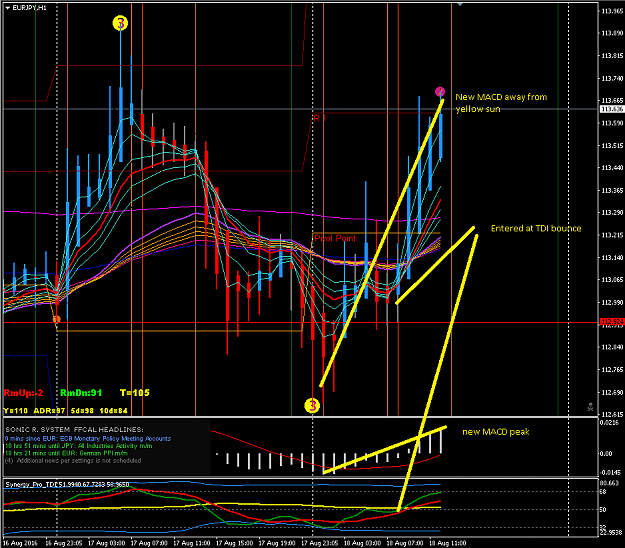Click the '16 Aug 2016' time axis label
This screenshot has height=548, width=625.
pos(20,543)
